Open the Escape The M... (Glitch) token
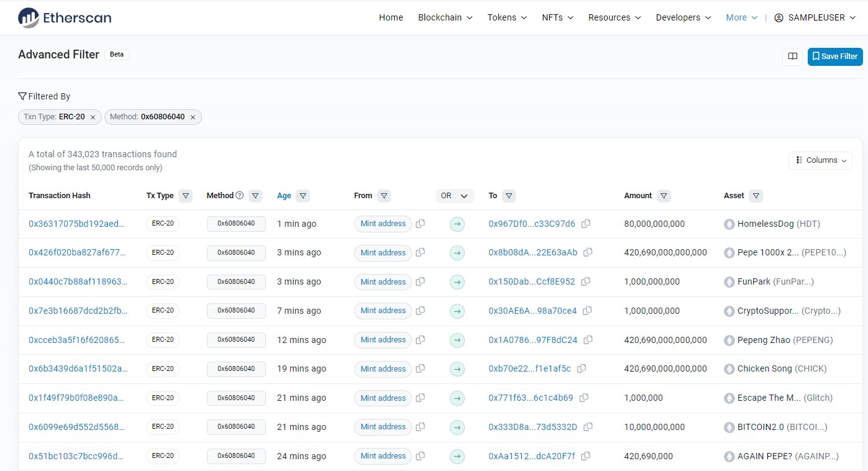Viewport: 868px width, 471px height. 785,398
